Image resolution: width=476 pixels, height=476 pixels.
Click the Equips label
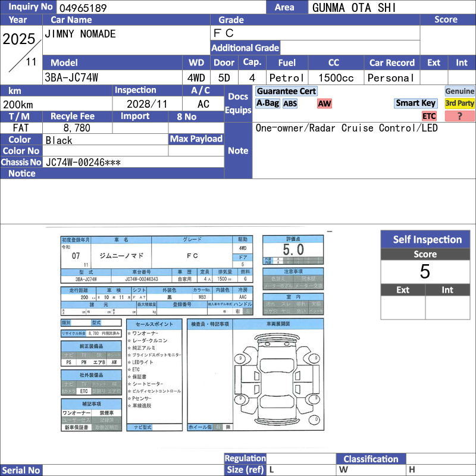(238, 110)
